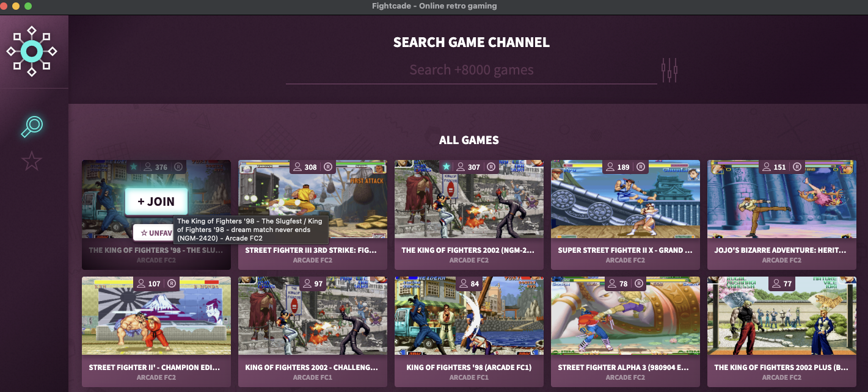Click the title 'KING OF FIGHTERS '98 (ARCADE FC1)'
868x392 pixels.
pyautogui.click(x=469, y=368)
